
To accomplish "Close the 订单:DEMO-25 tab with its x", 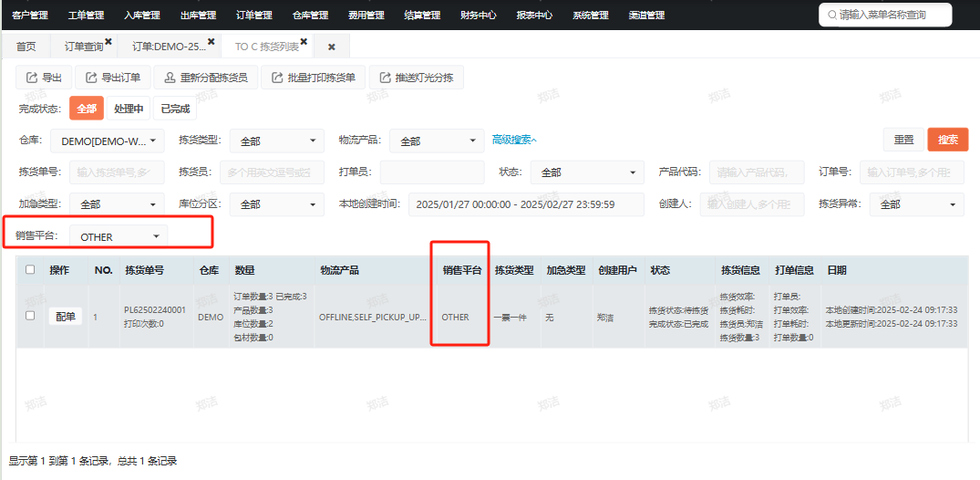I will [211, 41].
